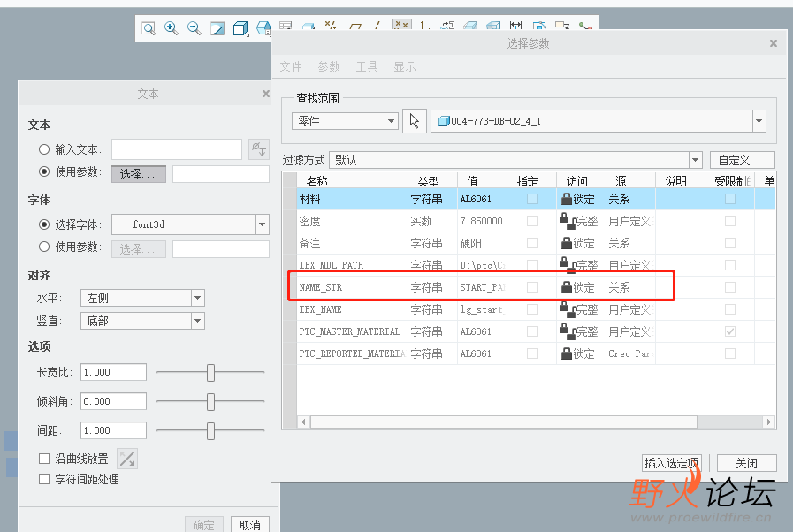Toggle the coordinate system display icon
This screenshot has width=793, height=532.
tap(424, 26)
